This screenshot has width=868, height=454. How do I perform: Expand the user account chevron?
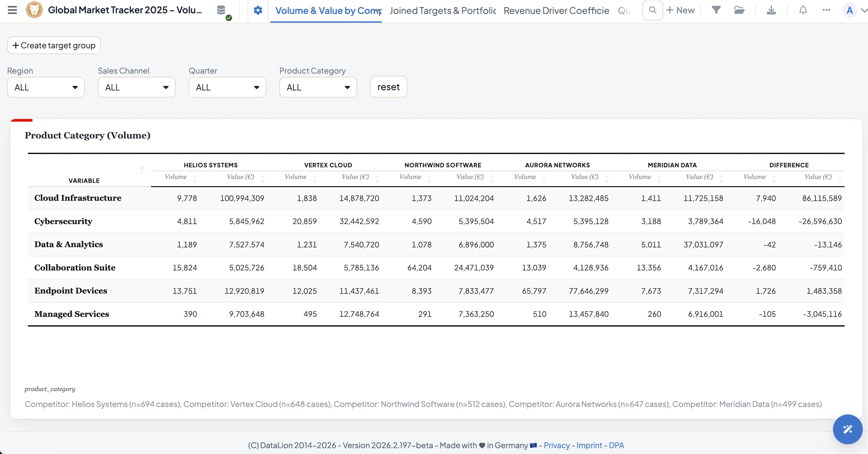tap(864, 10)
